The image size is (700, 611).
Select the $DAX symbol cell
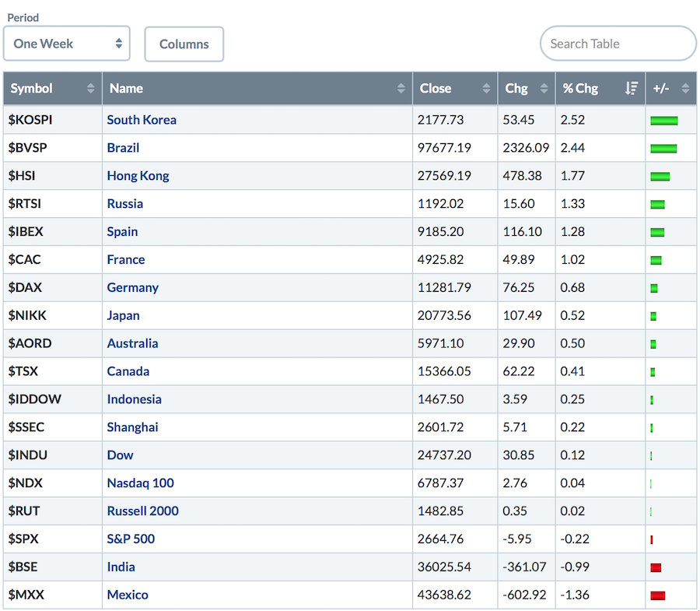coord(26,288)
